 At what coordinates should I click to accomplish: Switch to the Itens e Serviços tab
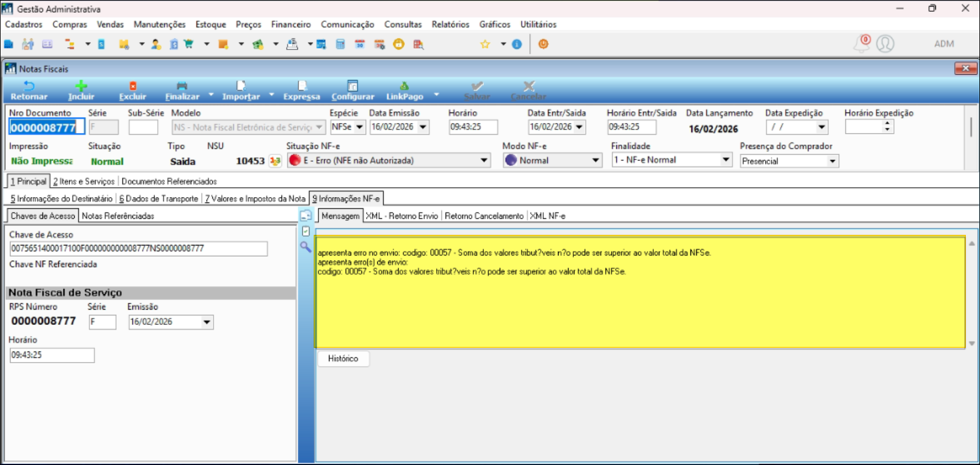pyautogui.click(x=84, y=181)
